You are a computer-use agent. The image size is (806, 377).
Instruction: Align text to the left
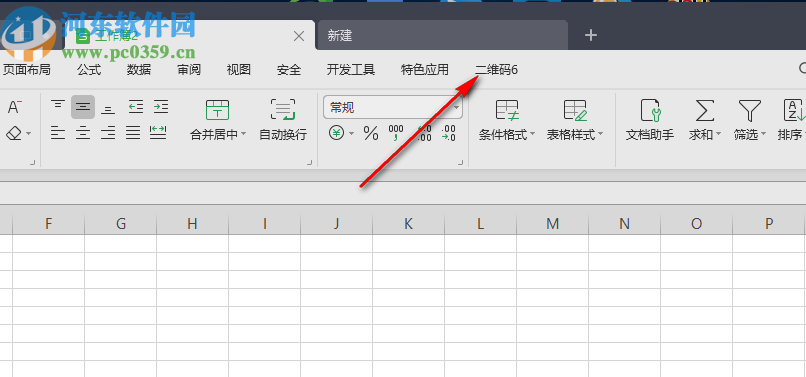pos(58,134)
